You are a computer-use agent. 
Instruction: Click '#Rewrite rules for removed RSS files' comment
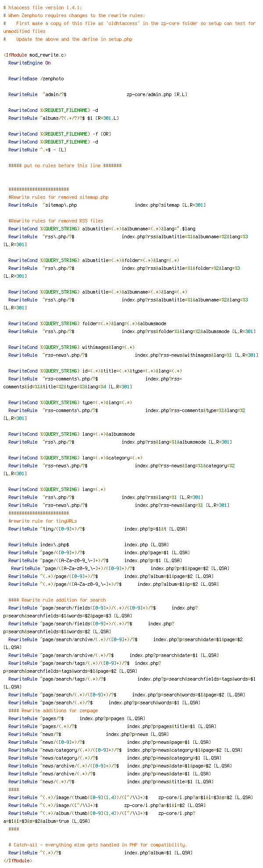click(56, 221)
